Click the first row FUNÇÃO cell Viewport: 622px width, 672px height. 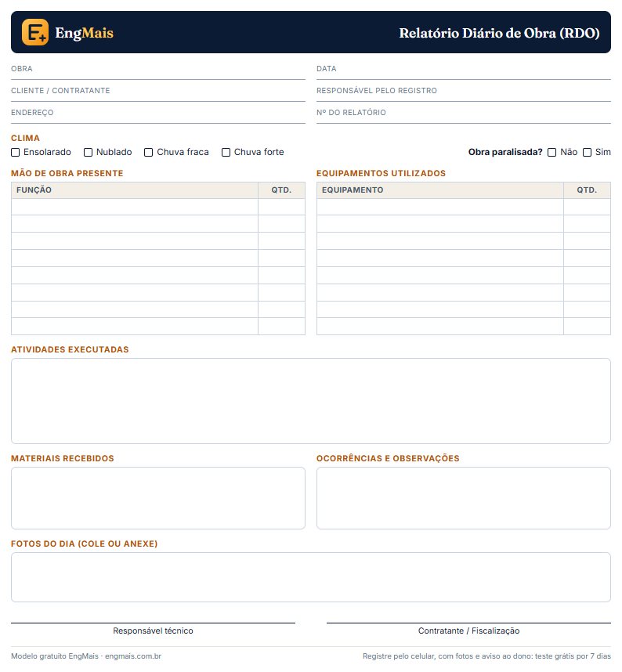point(135,207)
